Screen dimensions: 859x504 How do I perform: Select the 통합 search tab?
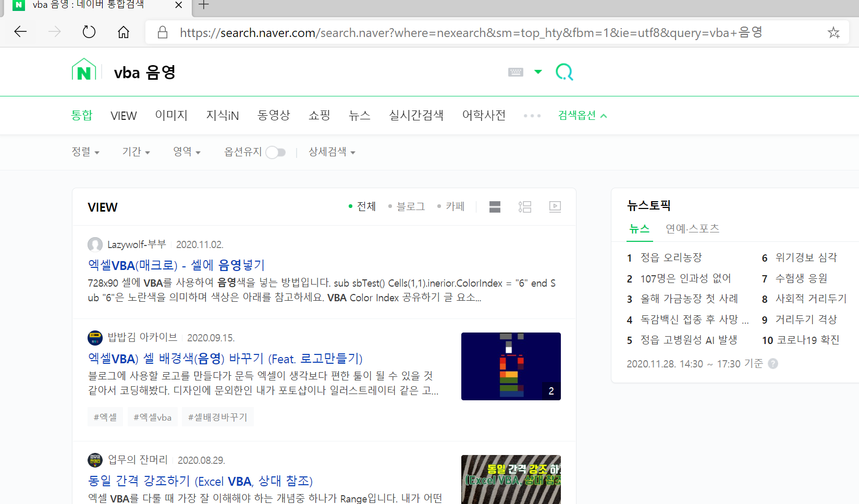point(82,115)
